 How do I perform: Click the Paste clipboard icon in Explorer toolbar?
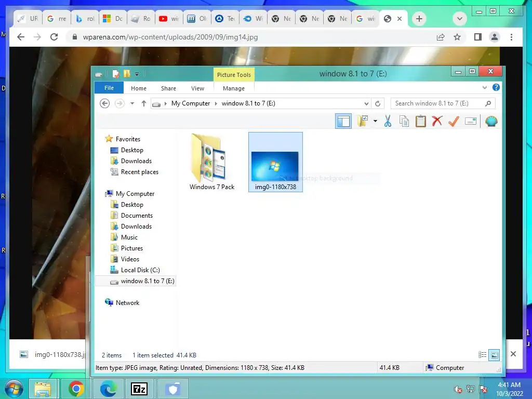click(420, 121)
